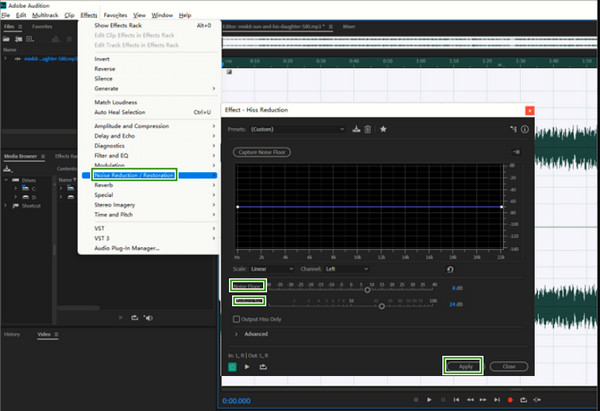Viewport: 600px width, 411px height.
Task: Toggle effect power state green button
Action: 232,367
